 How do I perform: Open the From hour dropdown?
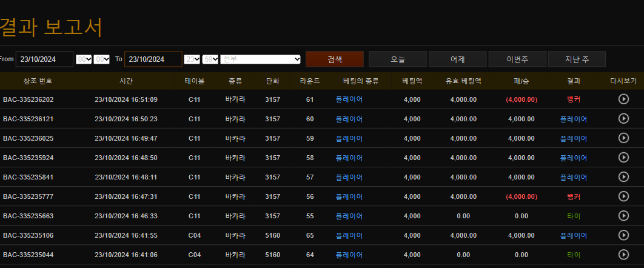pos(84,59)
